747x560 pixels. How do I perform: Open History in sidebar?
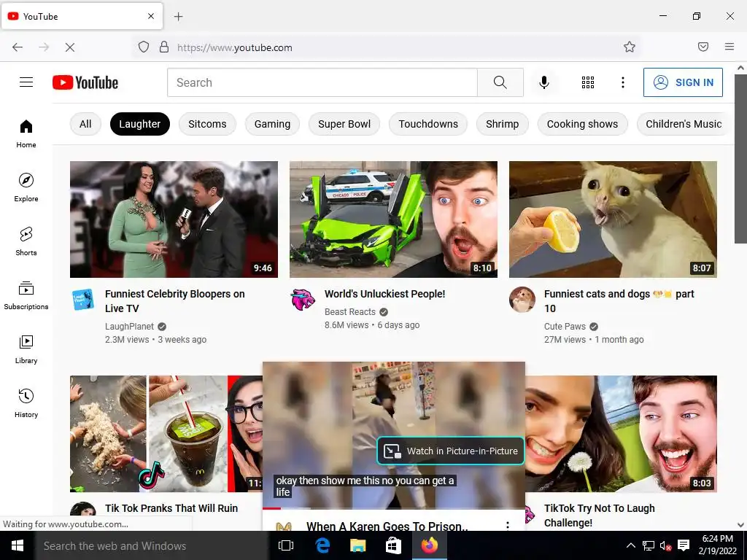tap(26, 403)
